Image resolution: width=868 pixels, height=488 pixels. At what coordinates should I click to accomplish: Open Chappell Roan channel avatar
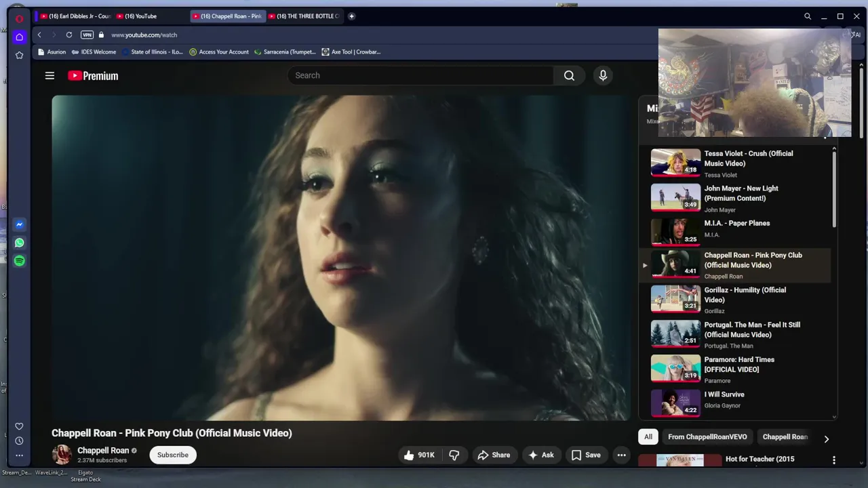coord(62,455)
